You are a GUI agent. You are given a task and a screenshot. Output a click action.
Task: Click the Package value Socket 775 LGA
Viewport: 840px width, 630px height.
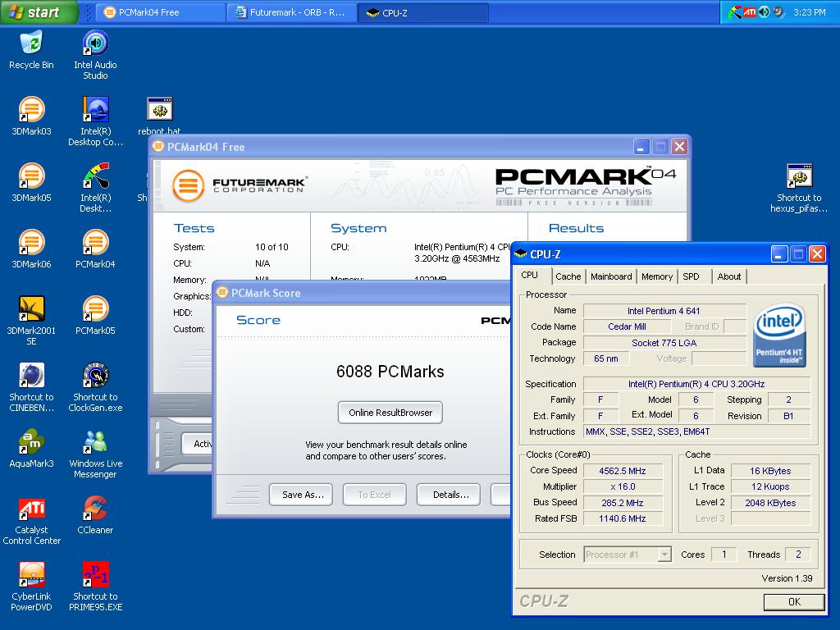pyautogui.click(x=664, y=342)
